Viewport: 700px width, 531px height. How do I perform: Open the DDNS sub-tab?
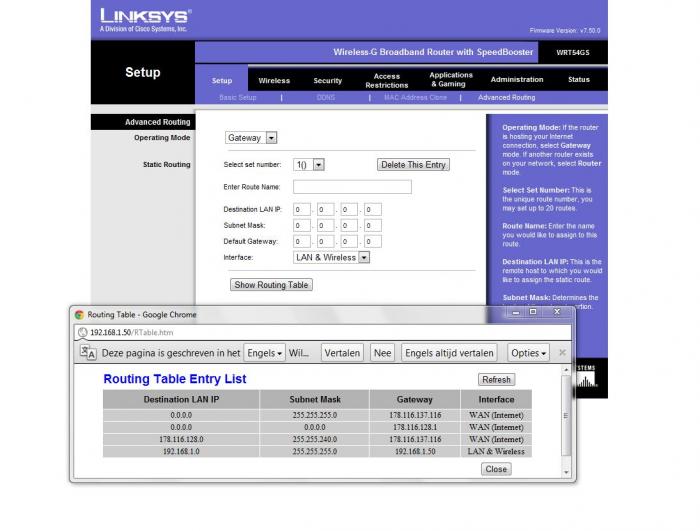tap(326, 97)
